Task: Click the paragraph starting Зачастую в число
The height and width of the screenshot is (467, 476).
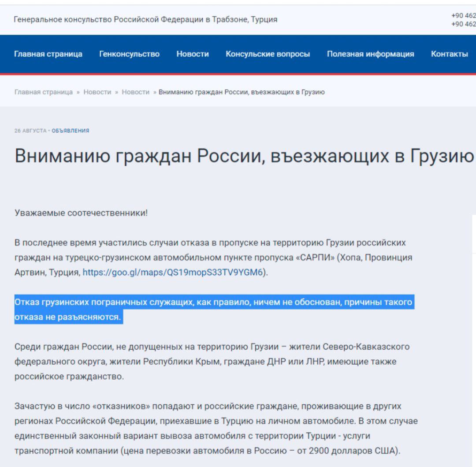Action: (216, 428)
